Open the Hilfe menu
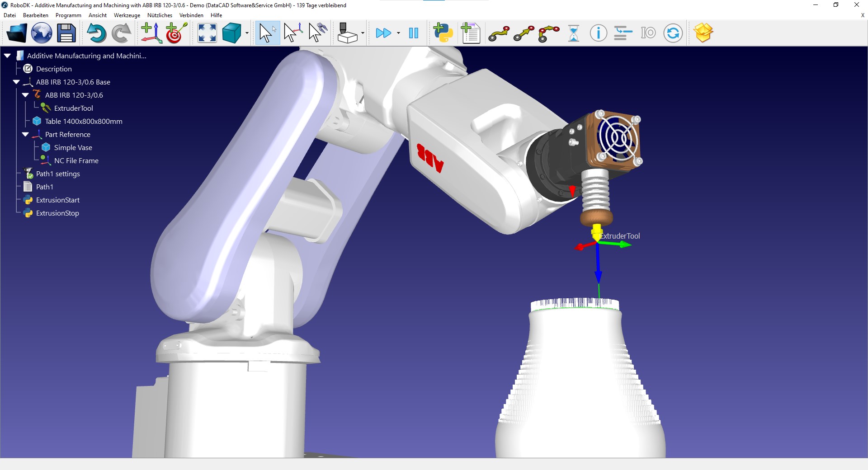The height and width of the screenshot is (470, 868). pos(217,15)
